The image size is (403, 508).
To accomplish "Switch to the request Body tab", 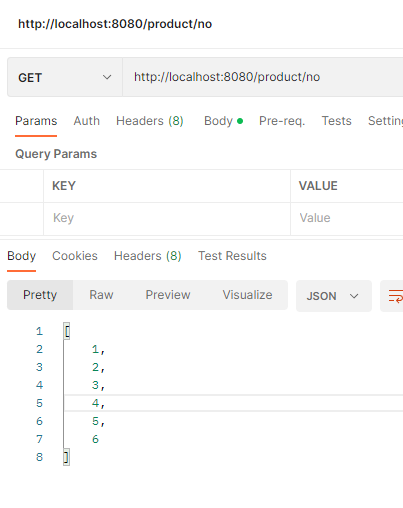I will tap(223, 121).
